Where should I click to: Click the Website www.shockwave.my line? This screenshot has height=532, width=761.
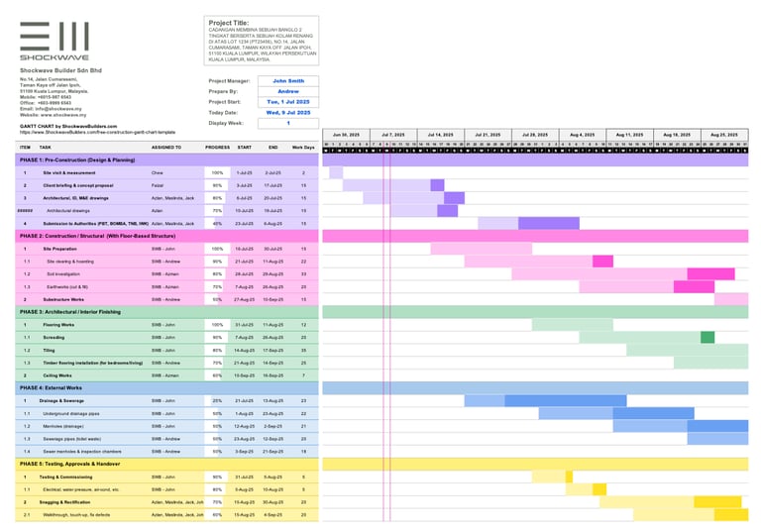(53, 115)
